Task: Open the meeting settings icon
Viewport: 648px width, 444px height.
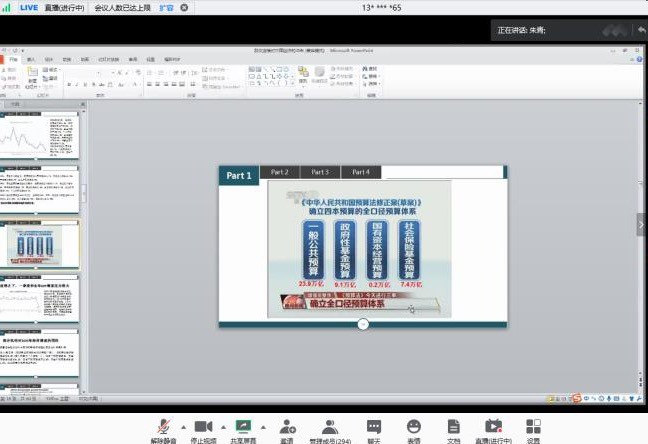Action: coord(533,427)
